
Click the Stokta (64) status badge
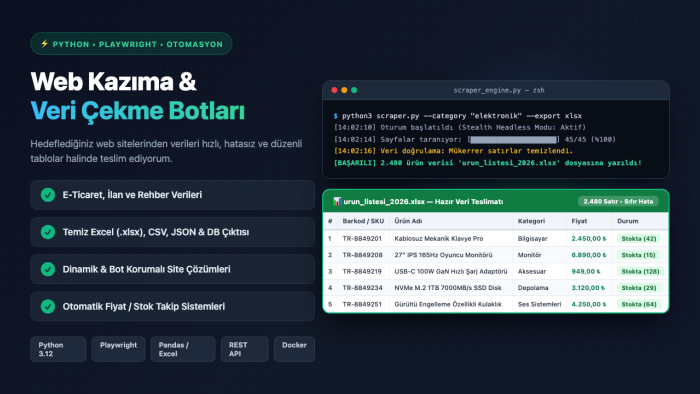pos(638,304)
